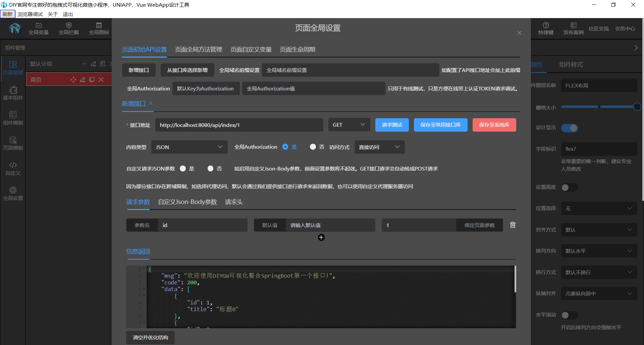Image resolution: width=644 pixels, height=345 pixels.
Task: Select 自定义 code sidebar icon
Action: [13, 168]
